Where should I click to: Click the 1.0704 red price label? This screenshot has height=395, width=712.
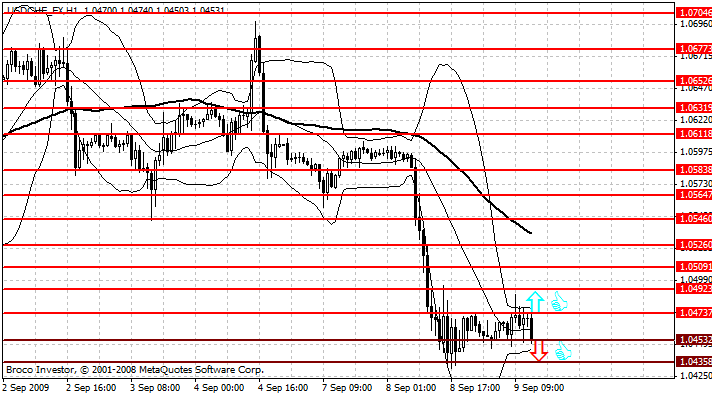click(694, 13)
